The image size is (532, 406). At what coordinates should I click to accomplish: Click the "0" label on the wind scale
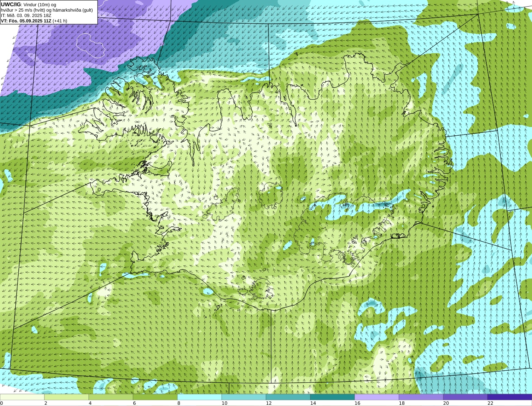2,403
